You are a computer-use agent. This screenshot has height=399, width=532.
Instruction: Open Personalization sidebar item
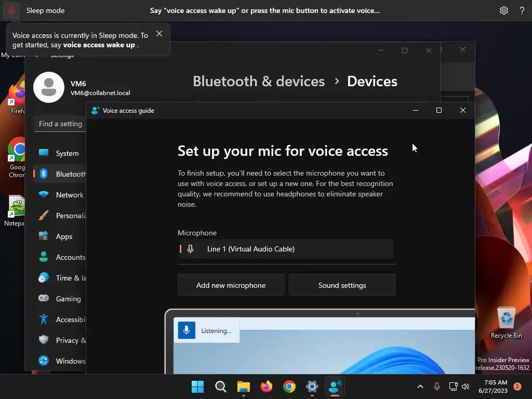(59, 216)
